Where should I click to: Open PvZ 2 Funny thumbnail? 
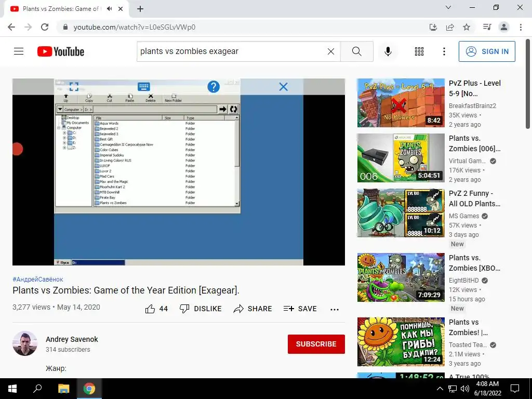pyautogui.click(x=401, y=213)
